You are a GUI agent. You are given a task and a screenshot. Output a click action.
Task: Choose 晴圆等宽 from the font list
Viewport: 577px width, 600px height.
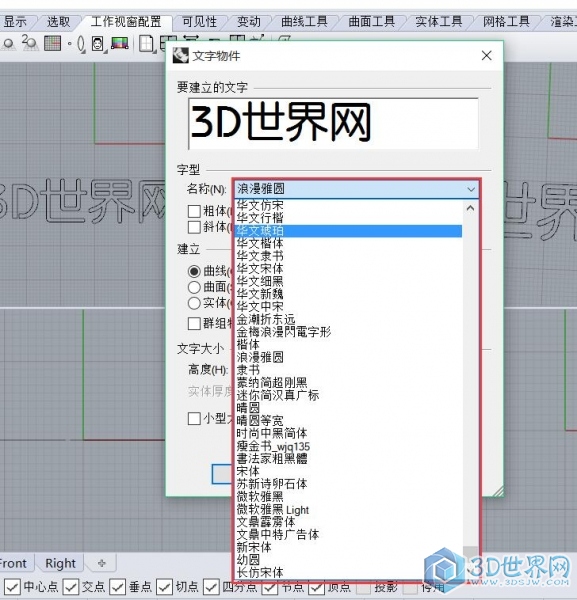[x=349, y=421]
